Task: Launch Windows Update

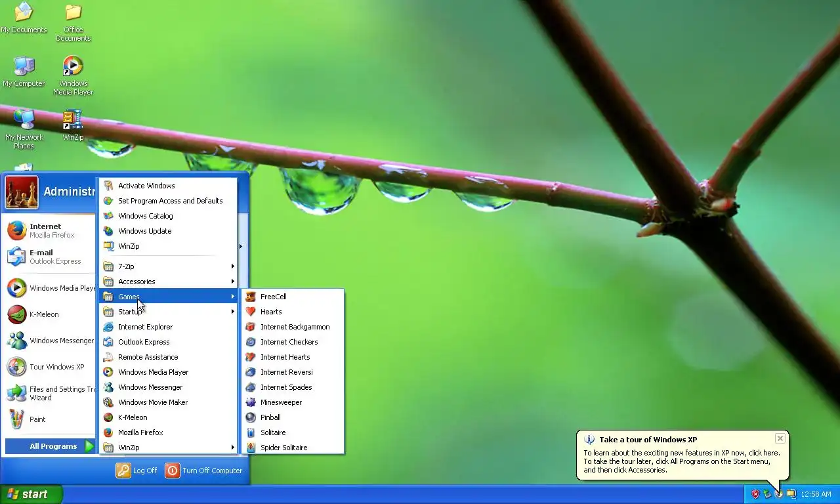Action: pos(168,231)
